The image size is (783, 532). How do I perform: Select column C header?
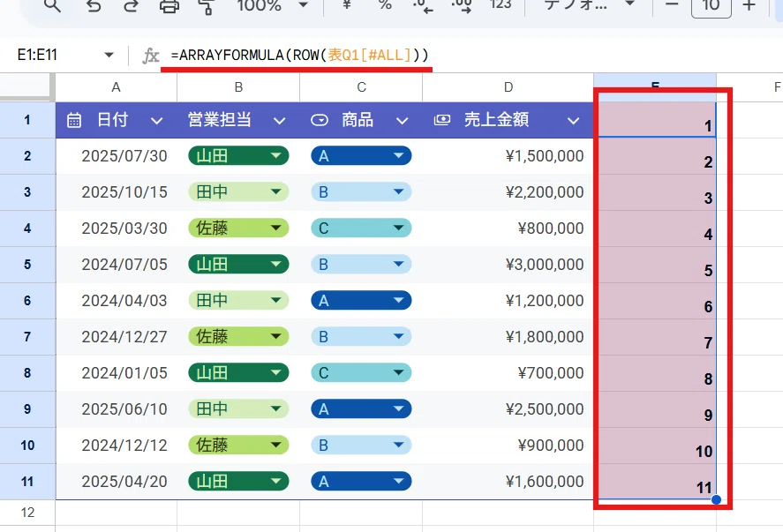click(x=362, y=87)
